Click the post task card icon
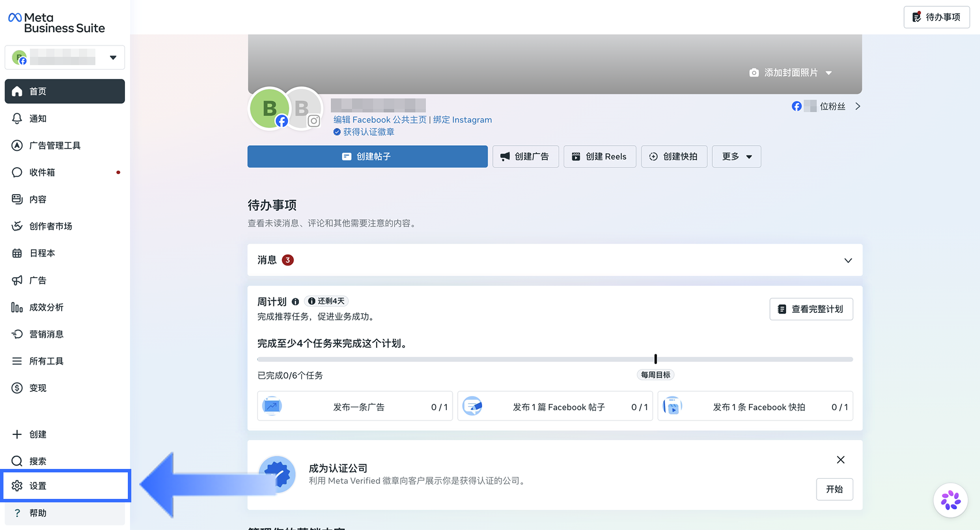 [x=473, y=406]
